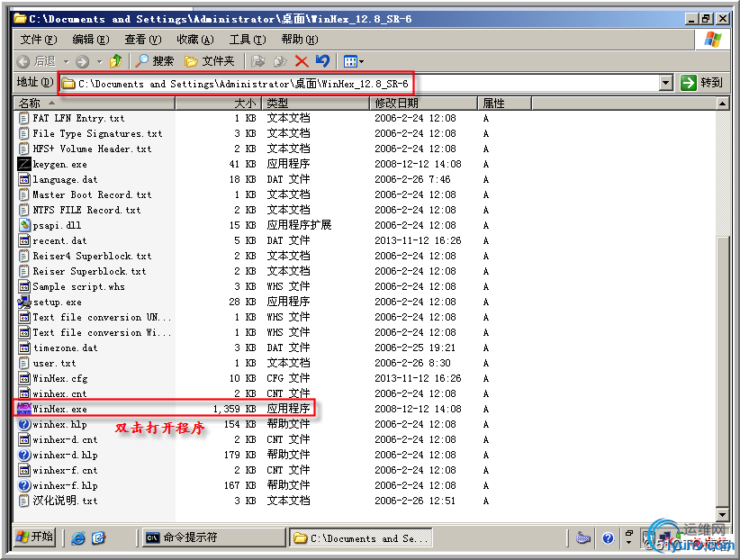This screenshot has height=560, width=740.
Task: Select the recent.dat file icon
Action: 24,240
